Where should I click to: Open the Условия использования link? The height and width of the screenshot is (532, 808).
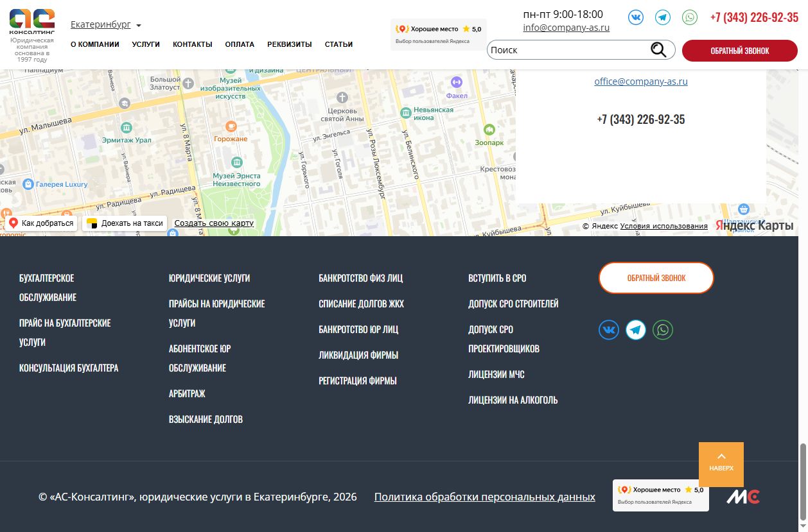(664, 226)
